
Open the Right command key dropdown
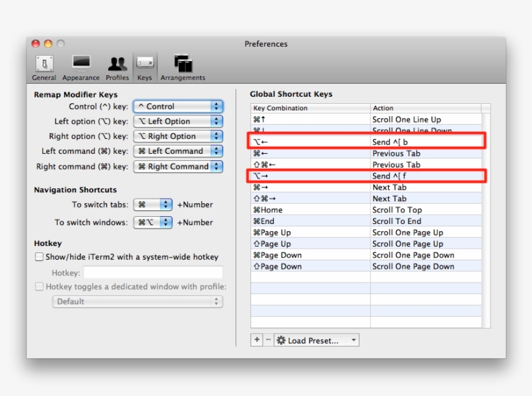tap(178, 166)
